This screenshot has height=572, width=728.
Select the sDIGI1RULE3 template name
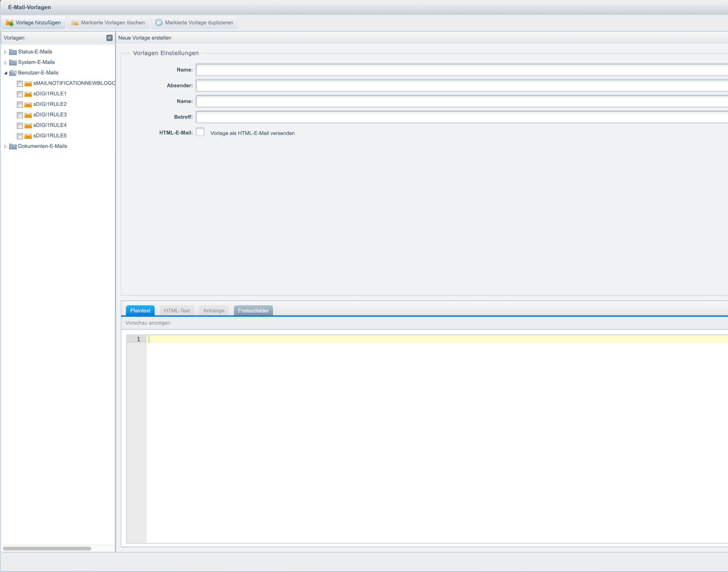(x=50, y=115)
